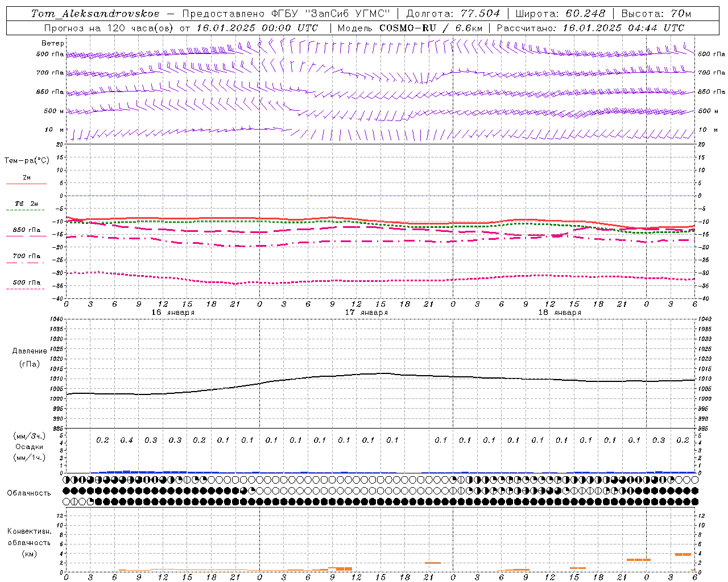Click the 'Тем-ра(°C)' temperature panel label

[27, 161]
